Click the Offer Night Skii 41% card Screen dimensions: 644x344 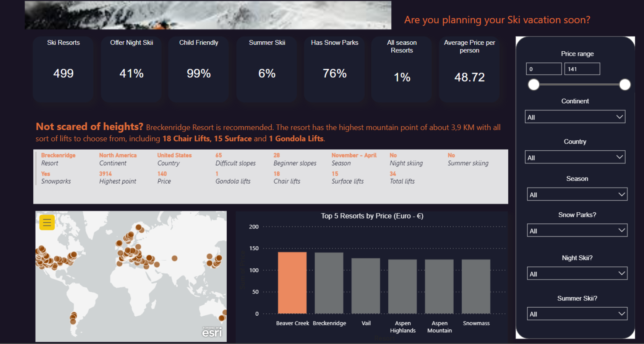tap(131, 69)
